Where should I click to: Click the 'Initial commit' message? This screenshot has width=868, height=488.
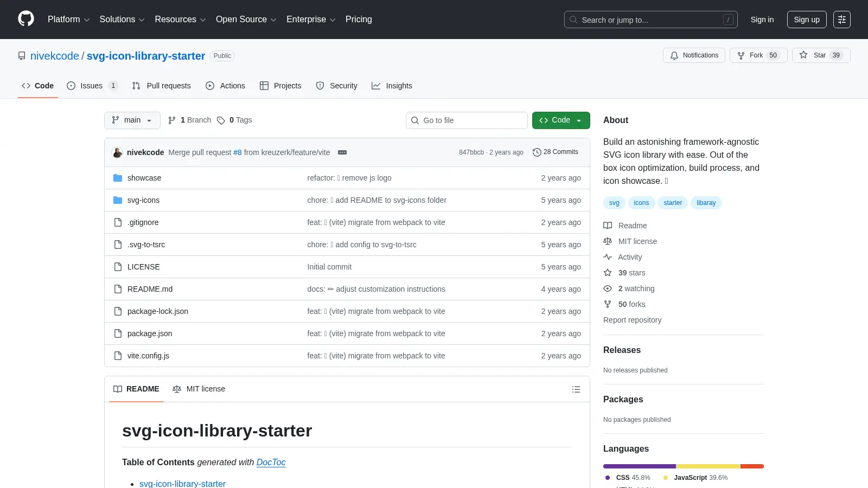329,267
